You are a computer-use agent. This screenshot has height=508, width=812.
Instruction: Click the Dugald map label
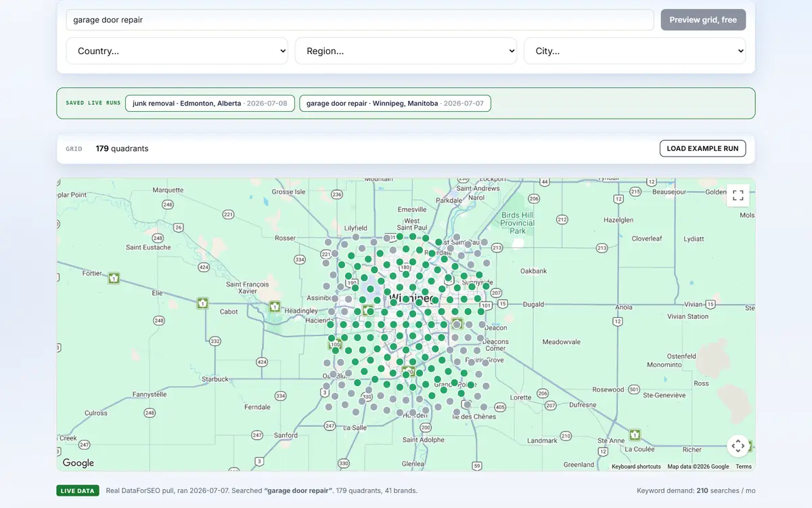533,305
